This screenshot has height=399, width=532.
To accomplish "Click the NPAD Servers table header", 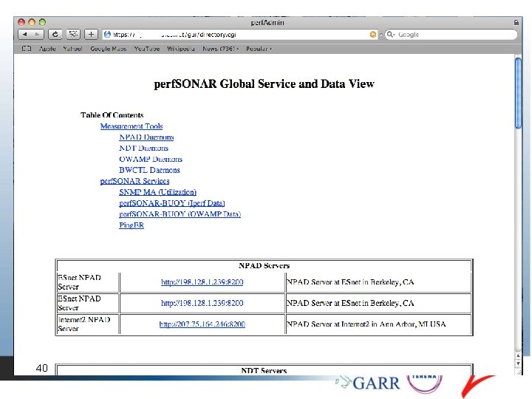I will (264, 266).
